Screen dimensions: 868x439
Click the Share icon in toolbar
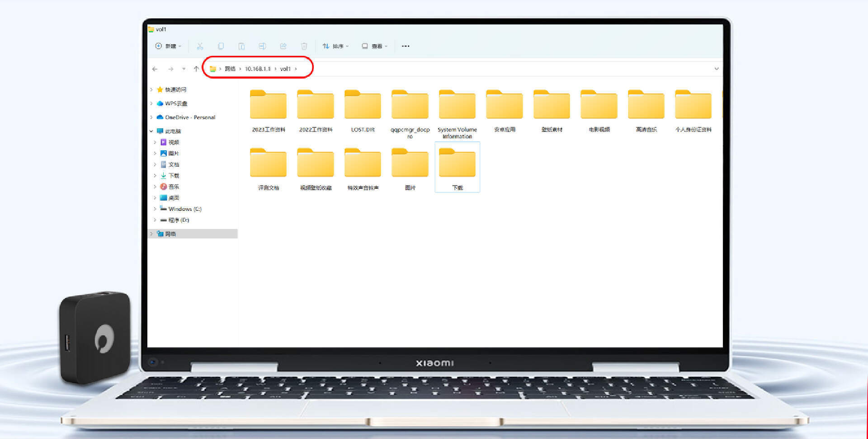pos(283,46)
